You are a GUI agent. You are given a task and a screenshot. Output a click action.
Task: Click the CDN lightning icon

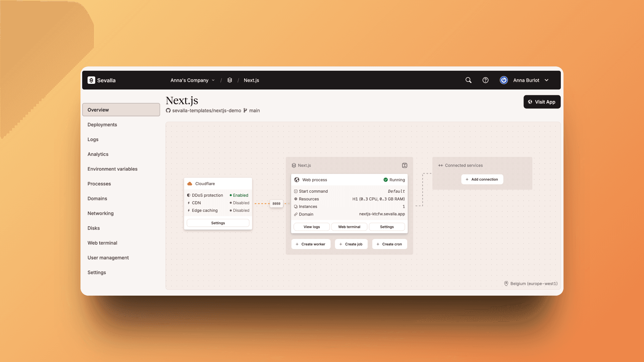click(x=189, y=203)
